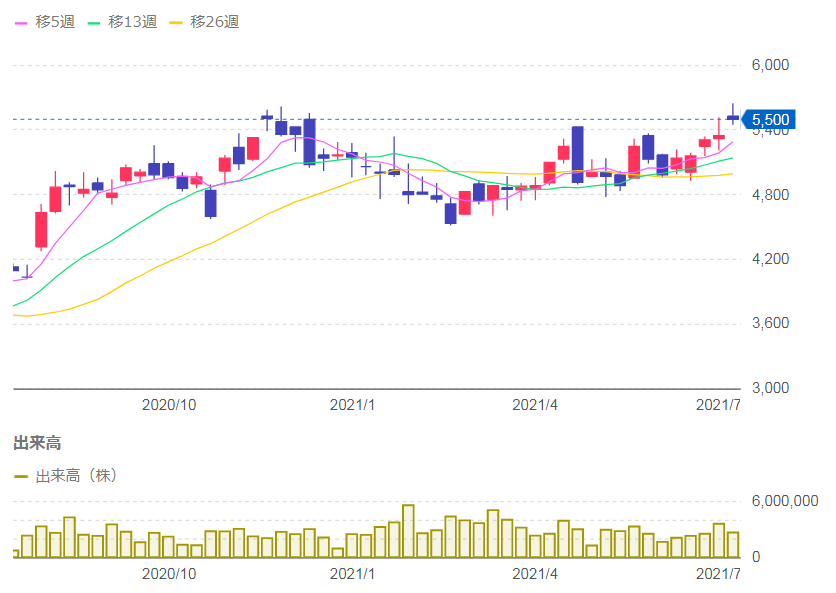Click the 出来高 section heading
The image size is (836, 593).
pyautogui.click(x=37, y=443)
